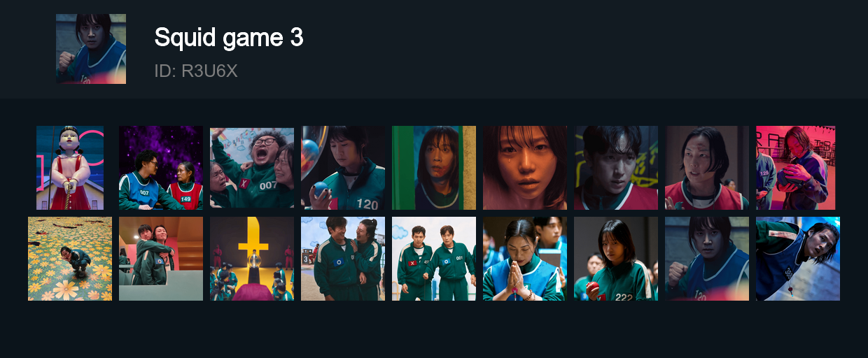
Task: Open the giant doll in red dress thumbnail
Action: 70,168
